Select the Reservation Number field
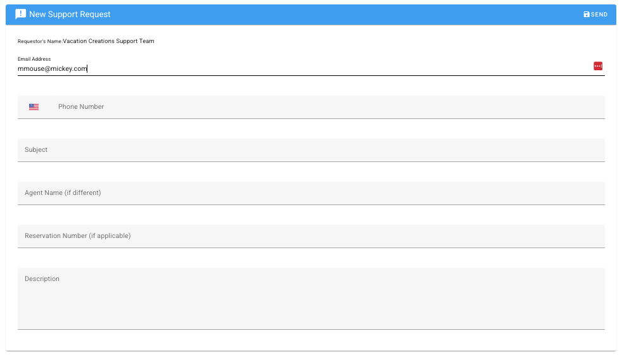Screen dimensions: 622x364 point(311,236)
